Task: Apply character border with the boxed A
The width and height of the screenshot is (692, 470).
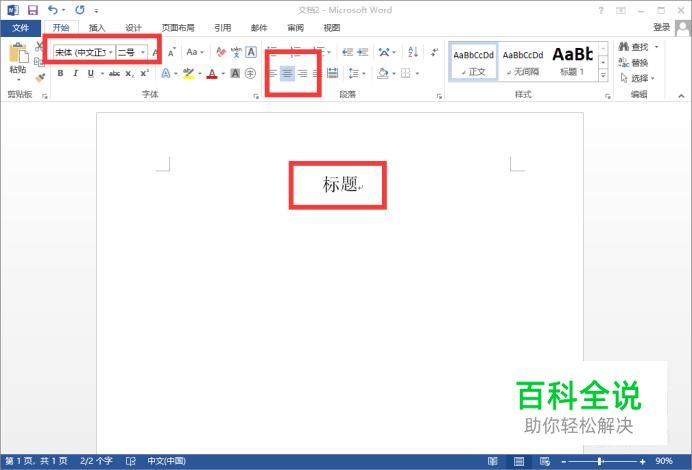Action: tap(251, 52)
